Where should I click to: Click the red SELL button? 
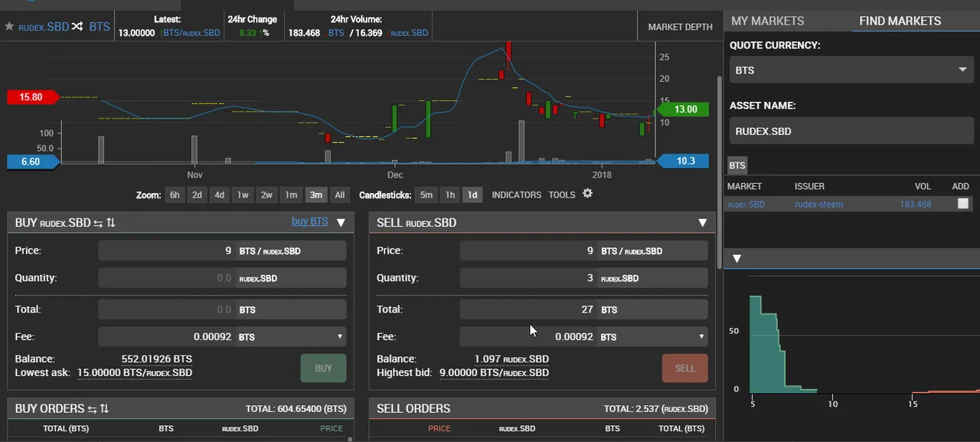(684, 368)
